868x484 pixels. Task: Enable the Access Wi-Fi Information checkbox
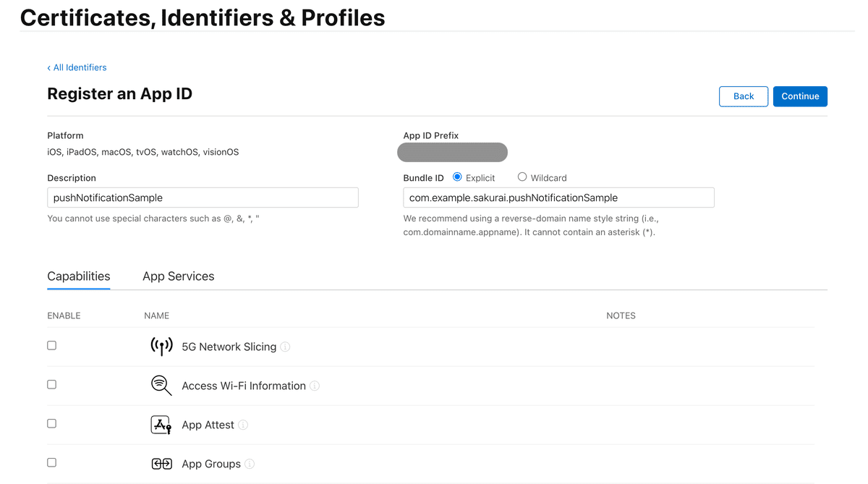point(51,385)
